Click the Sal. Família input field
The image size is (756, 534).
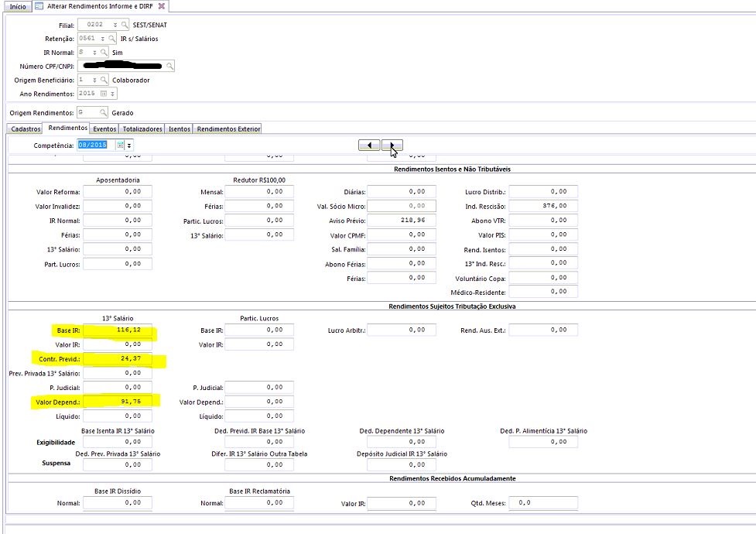click(402, 249)
